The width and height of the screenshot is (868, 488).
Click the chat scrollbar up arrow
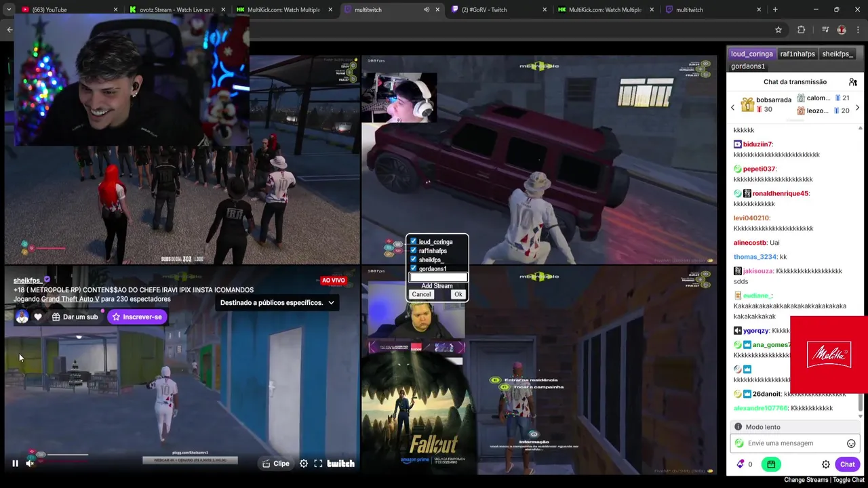click(x=861, y=128)
